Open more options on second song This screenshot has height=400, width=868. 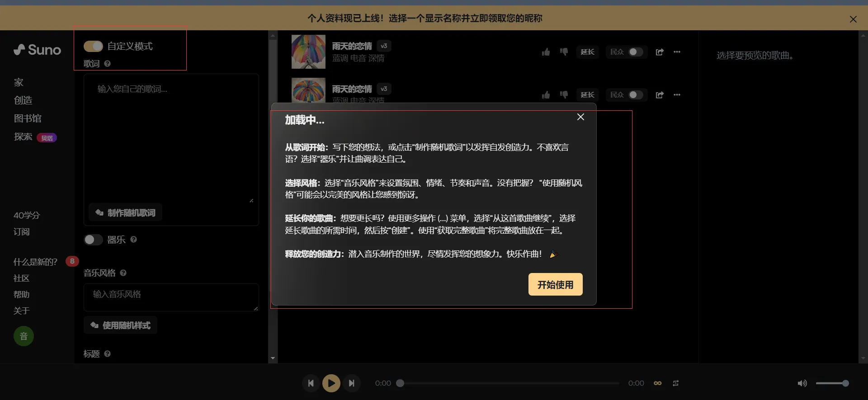(x=677, y=95)
